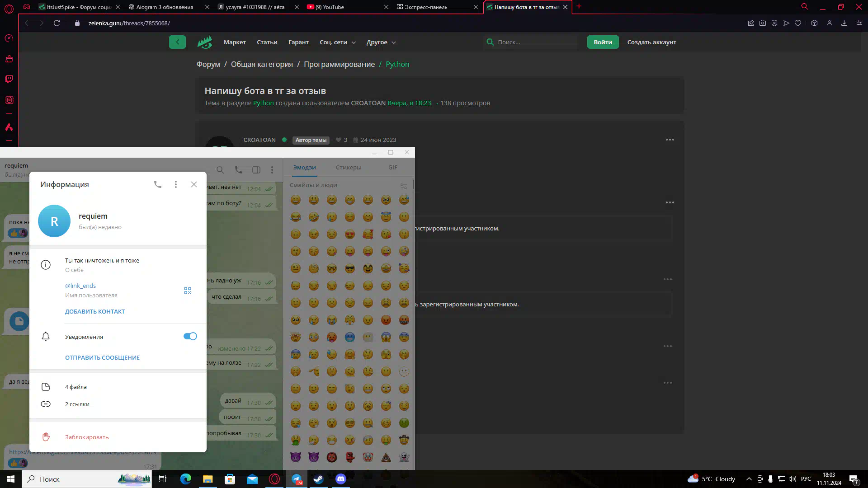Click the Windows taskbar Поиск search box

pos(87,479)
